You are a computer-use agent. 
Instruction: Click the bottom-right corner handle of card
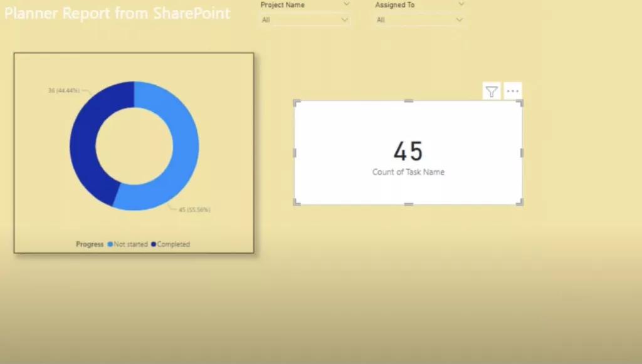(520, 202)
